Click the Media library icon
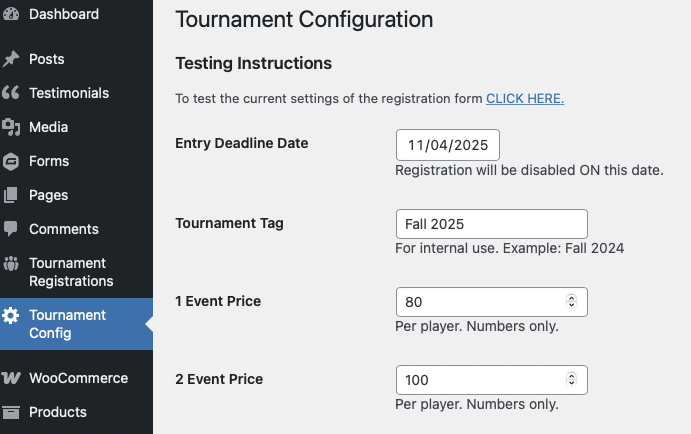Screen dimensions: 691x434 [x=11, y=127]
